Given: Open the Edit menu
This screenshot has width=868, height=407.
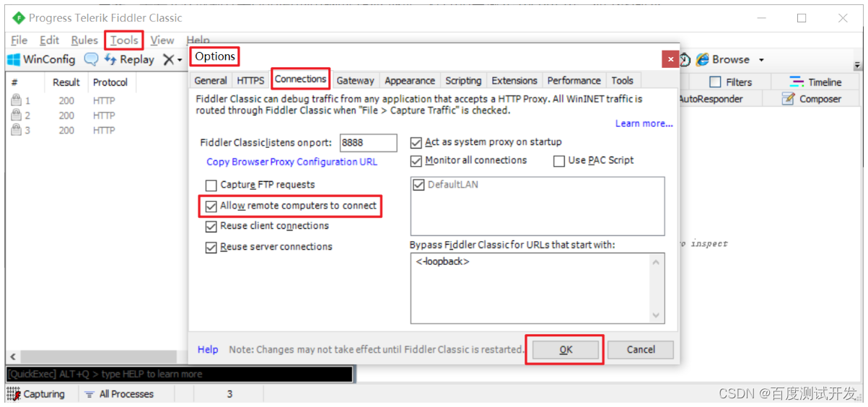Looking at the screenshot, I should pyautogui.click(x=50, y=40).
